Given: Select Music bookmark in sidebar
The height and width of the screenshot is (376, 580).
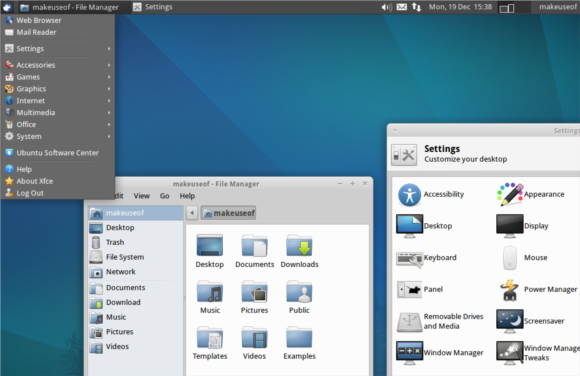Looking at the screenshot, I should tap(136, 317).
